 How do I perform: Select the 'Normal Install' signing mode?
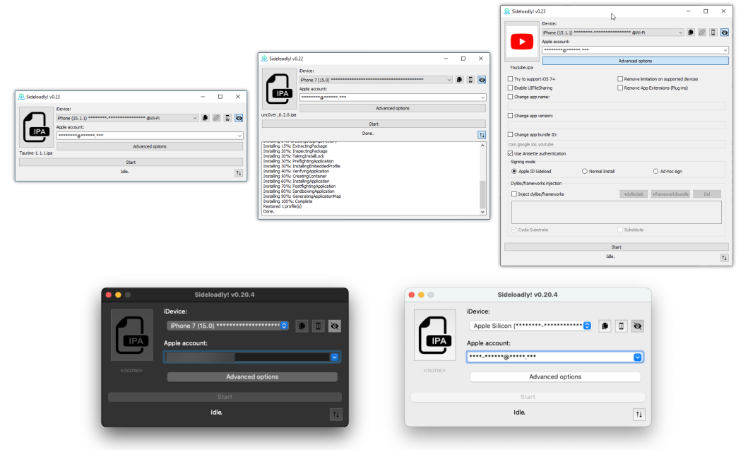point(585,171)
